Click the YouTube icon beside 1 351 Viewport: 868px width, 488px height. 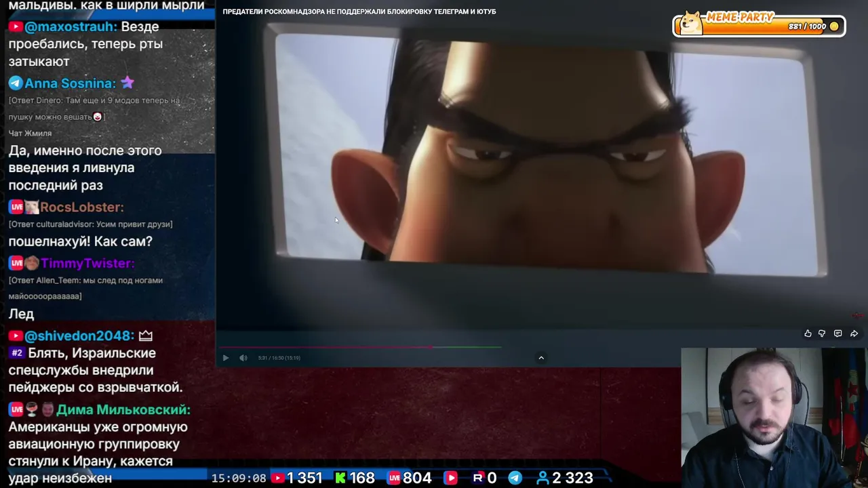(x=277, y=478)
